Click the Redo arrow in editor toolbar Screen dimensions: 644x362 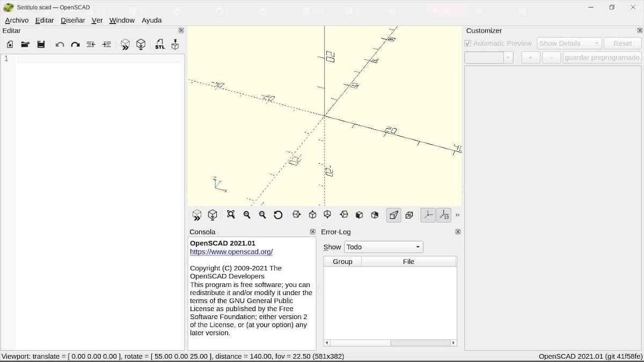point(75,45)
